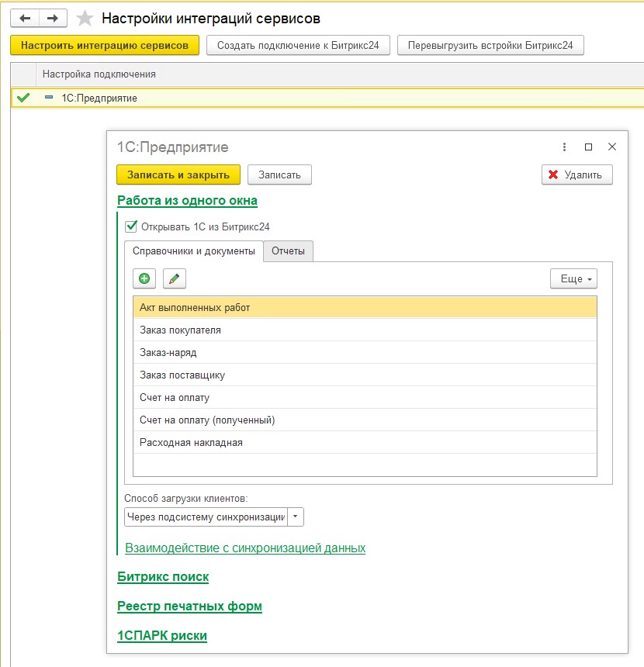This screenshot has height=667, width=644.
Task: Open the Еще dropdown menu
Action: coord(573,278)
